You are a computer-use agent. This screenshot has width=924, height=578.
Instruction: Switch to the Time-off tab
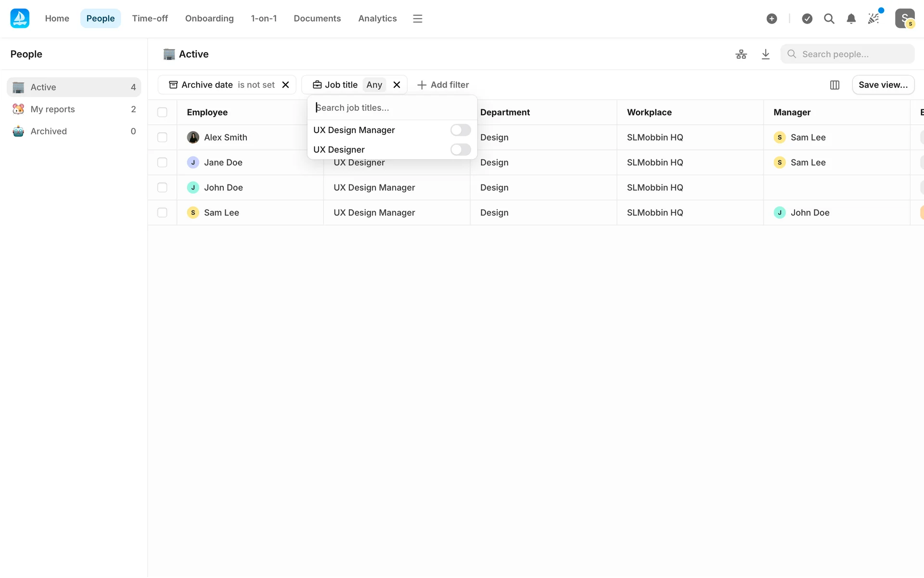tap(150, 19)
